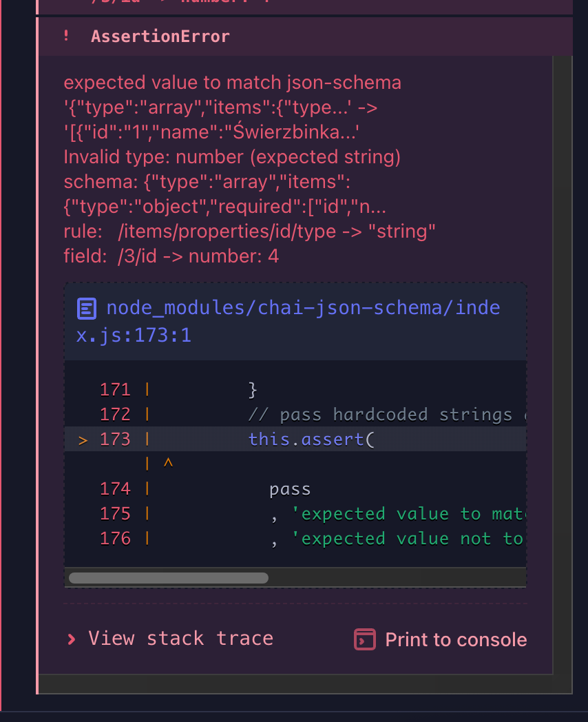Viewport: 588px width, 722px height.
Task: Click the comment on line 172
Action: pos(386,415)
